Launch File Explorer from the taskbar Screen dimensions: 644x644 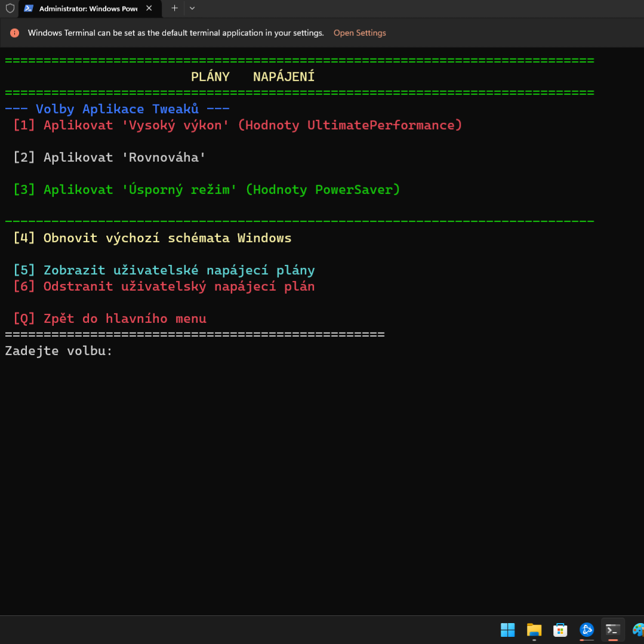[534, 630]
